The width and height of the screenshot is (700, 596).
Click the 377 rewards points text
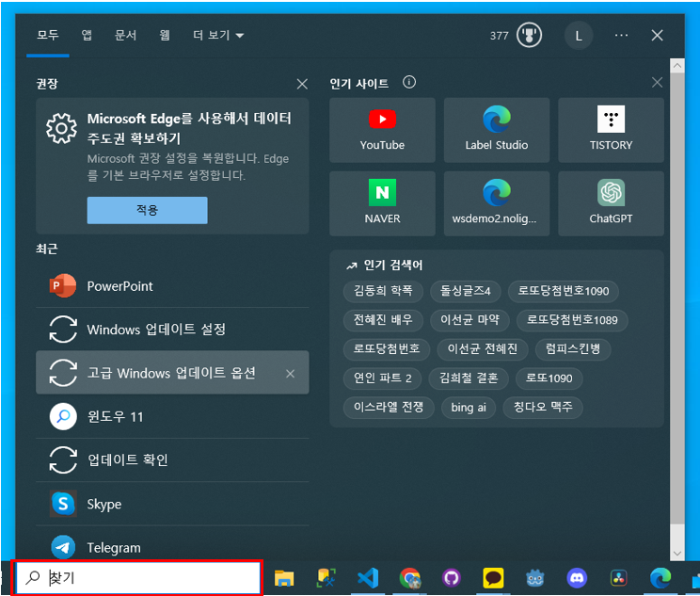click(499, 36)
